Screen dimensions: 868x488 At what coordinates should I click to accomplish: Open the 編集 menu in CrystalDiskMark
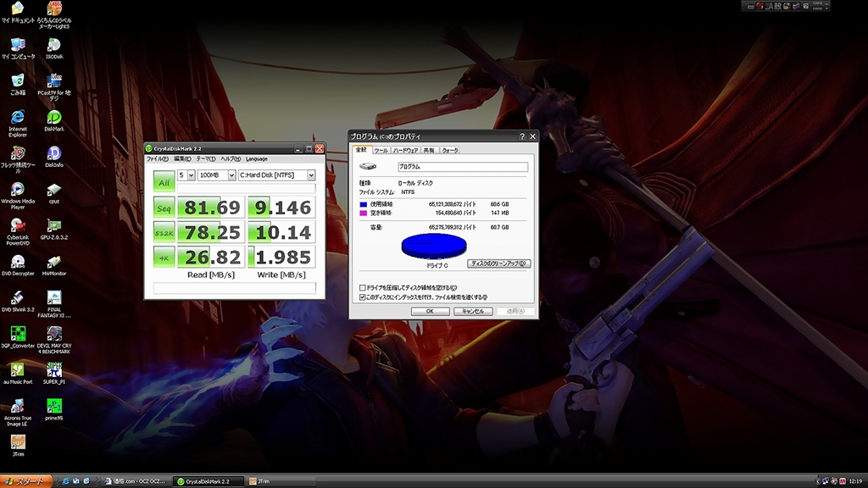point(182,158)
